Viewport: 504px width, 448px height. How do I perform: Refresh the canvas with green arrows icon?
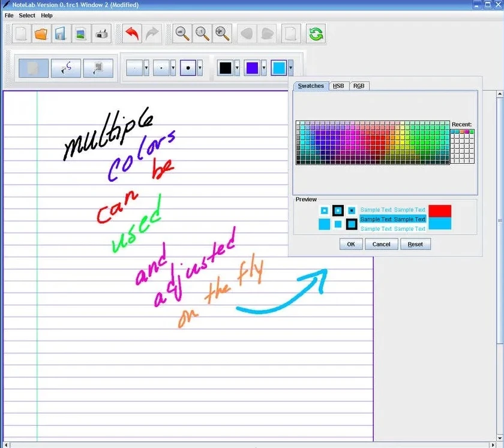pos(316,34)
